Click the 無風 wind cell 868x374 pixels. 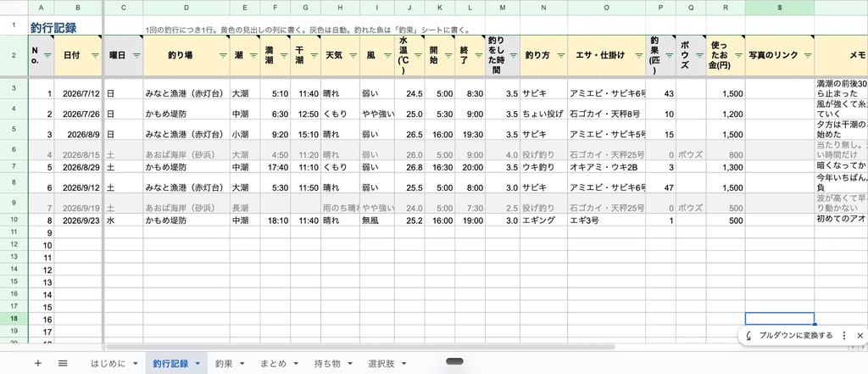coord(377,220)
